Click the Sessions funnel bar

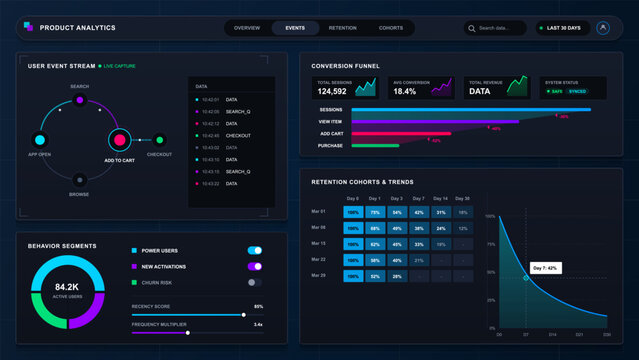tap(471, 110)
